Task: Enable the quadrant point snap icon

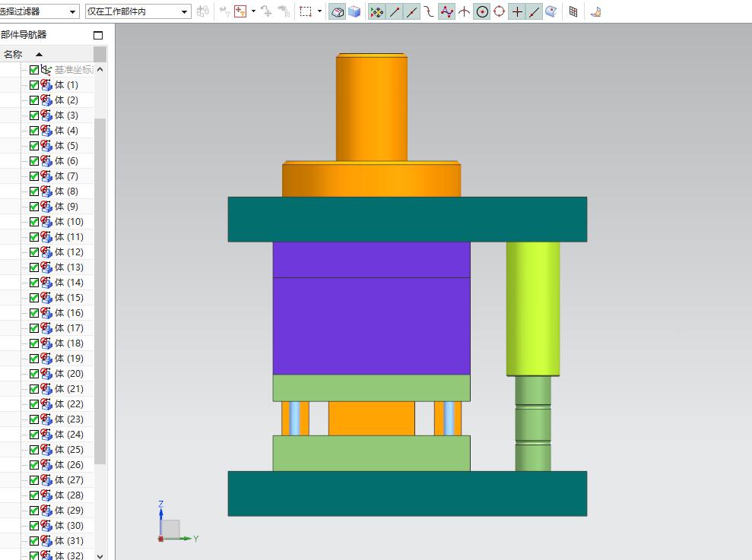Action: coord(499,11)
